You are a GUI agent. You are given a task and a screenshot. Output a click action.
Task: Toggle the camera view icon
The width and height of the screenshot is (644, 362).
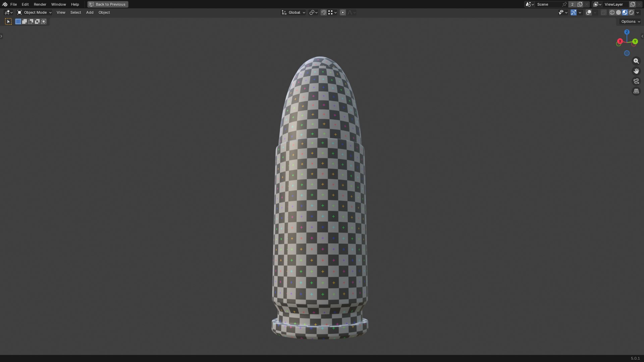[x=636, y=81]
